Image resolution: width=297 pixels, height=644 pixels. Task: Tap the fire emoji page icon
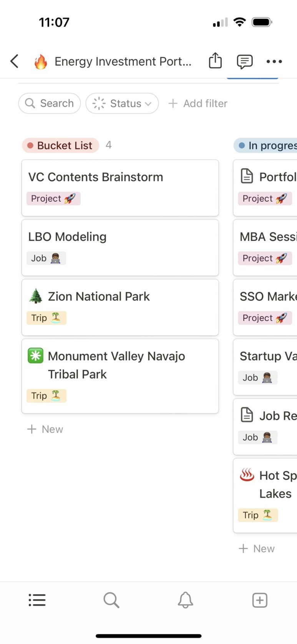41,61
